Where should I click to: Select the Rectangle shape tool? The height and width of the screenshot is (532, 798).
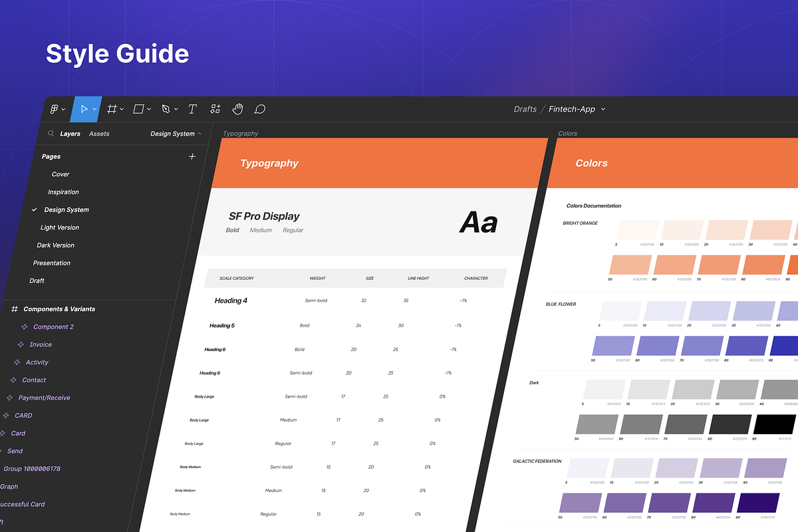[x=139, y=109]
